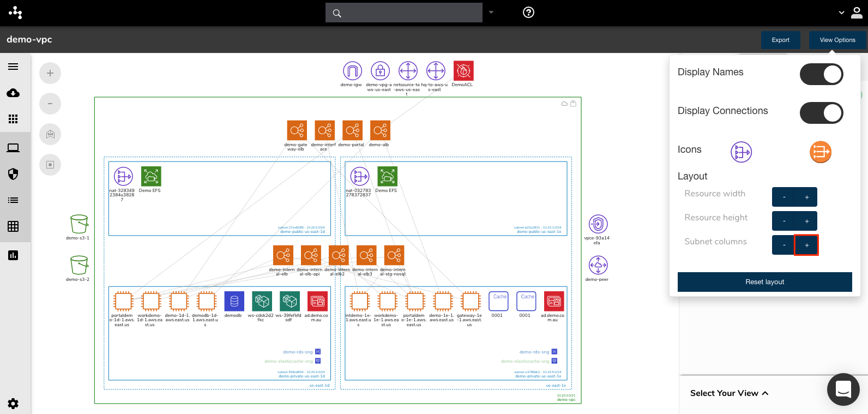Select the demo-s3-2 bucket icon
The height and width of the screenshot is (414, 868).
tap(79, 266)
